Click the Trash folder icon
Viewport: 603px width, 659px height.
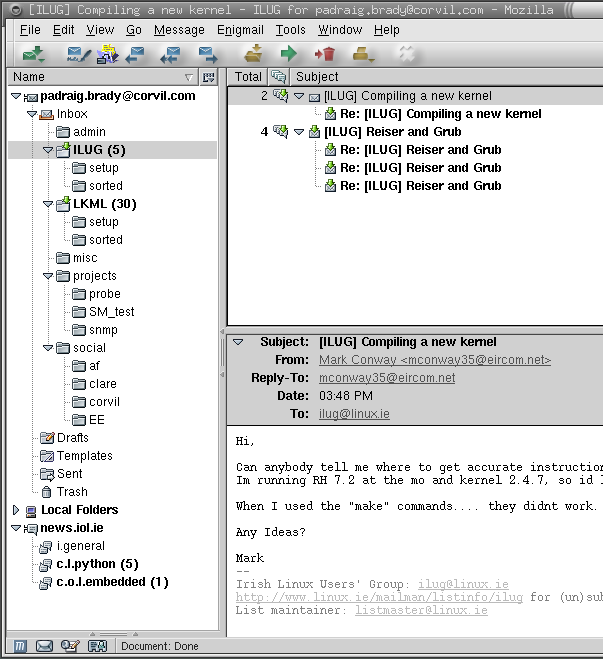click(47, 492)
